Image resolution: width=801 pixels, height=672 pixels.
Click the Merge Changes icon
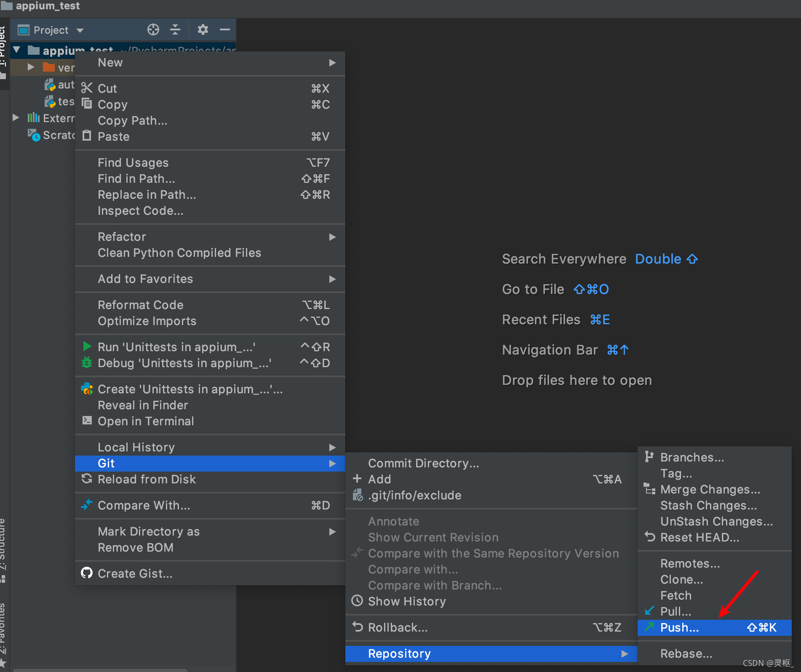649,489
